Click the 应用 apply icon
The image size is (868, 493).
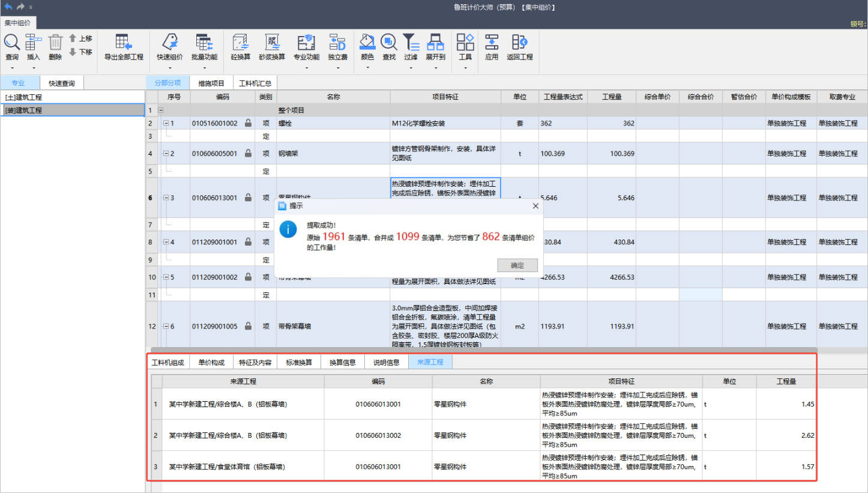492,43
